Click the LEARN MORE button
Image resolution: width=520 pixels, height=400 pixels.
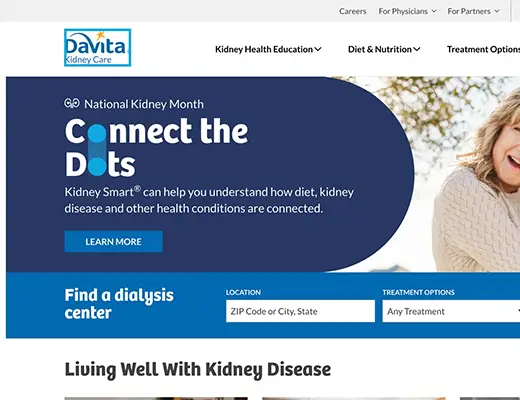click(113, 241)
